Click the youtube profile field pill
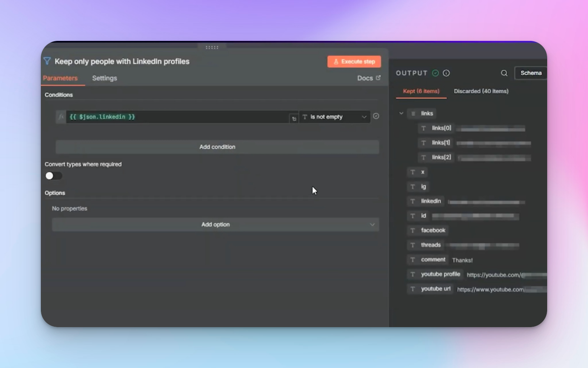Screen dimensions: 588x368 click(x=435, y=274)
